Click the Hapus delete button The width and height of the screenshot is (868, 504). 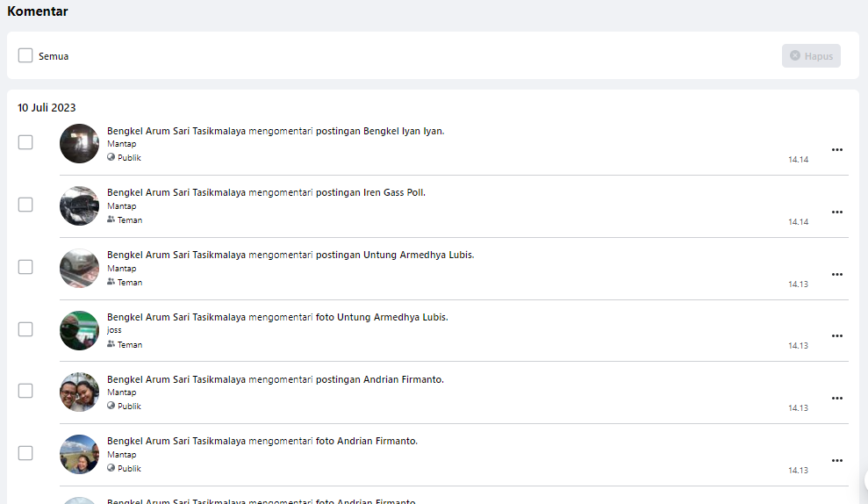click(x=811, y=56)
